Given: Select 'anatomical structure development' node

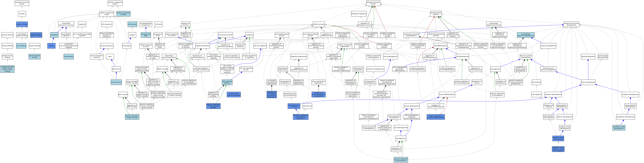Looking at the screenshot, I should (x=571, y=24).
